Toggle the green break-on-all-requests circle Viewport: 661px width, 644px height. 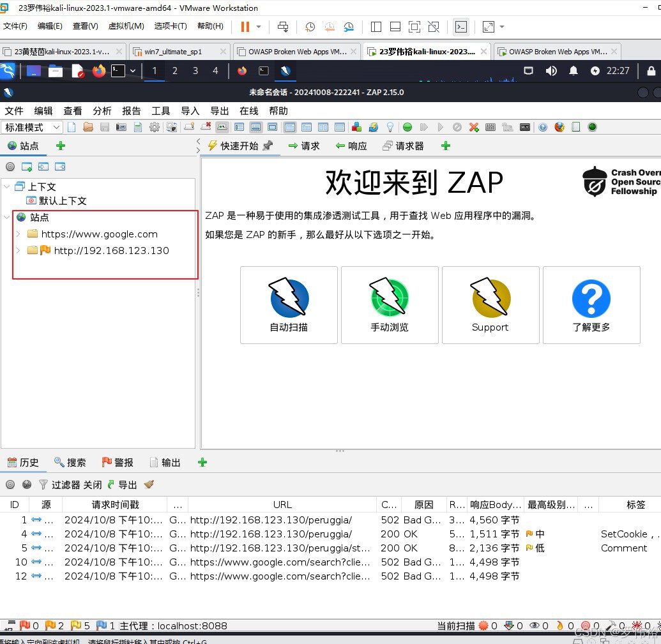tap(407, 127)
